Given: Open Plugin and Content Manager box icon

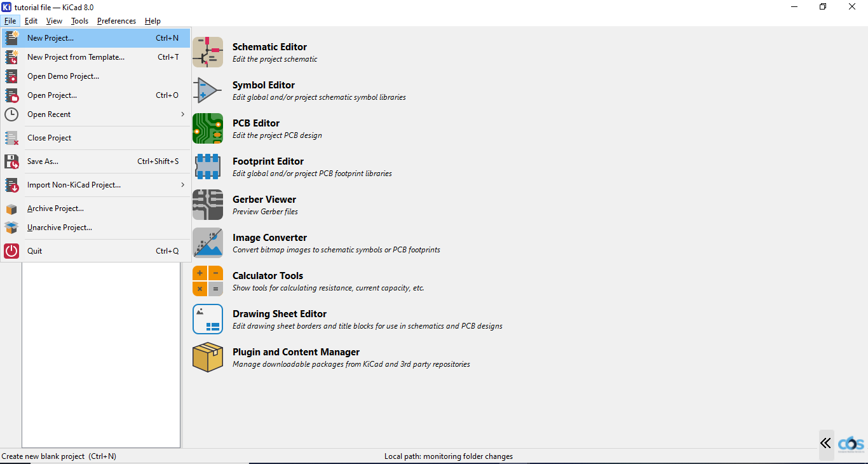Looking at the screenshot, I should click(208, 357).
